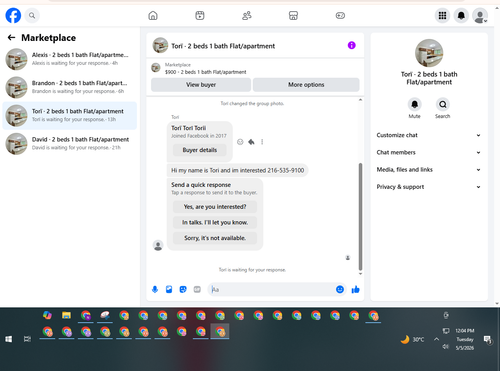Open Copilot from the taskbar

[x=47, y=315]
